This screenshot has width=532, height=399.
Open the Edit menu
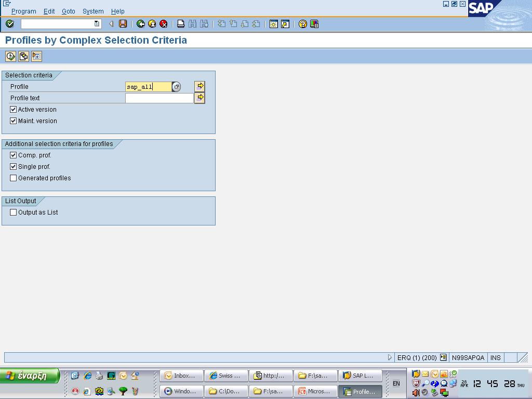click(x=49, y=11)
